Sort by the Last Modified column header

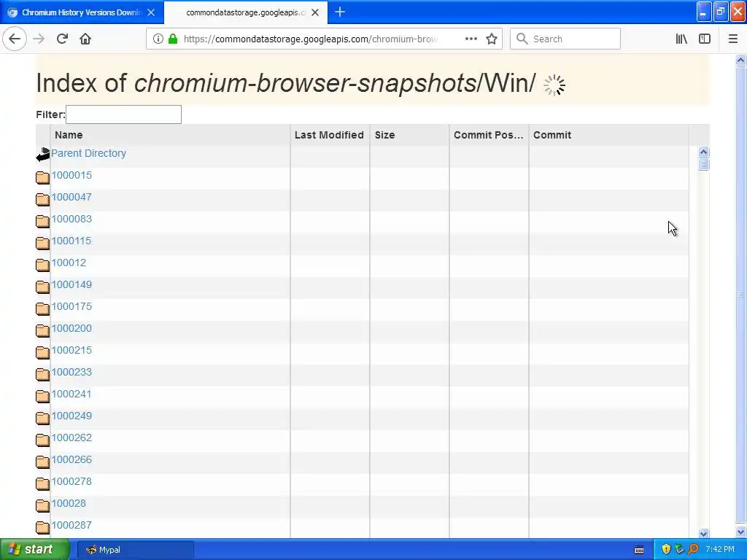329,135
